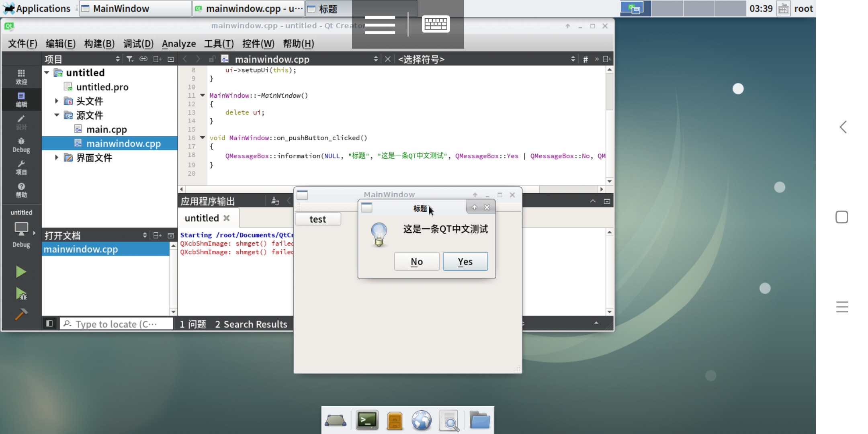Open the 工具(T) menu
The height and width of the screenshot is (434, 868).
219,43
